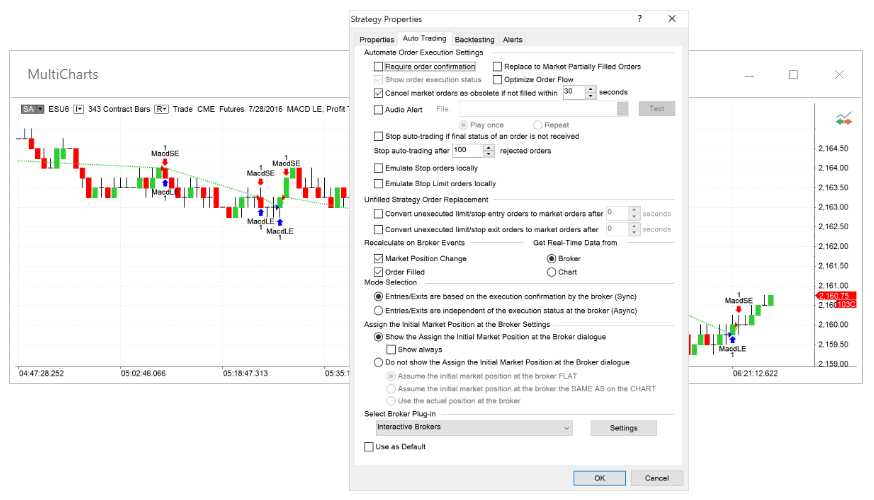The height and width of the screenshot is (500, 874).
Task: Switch to the Backtesting tab
Action: [x=474, y=40]
